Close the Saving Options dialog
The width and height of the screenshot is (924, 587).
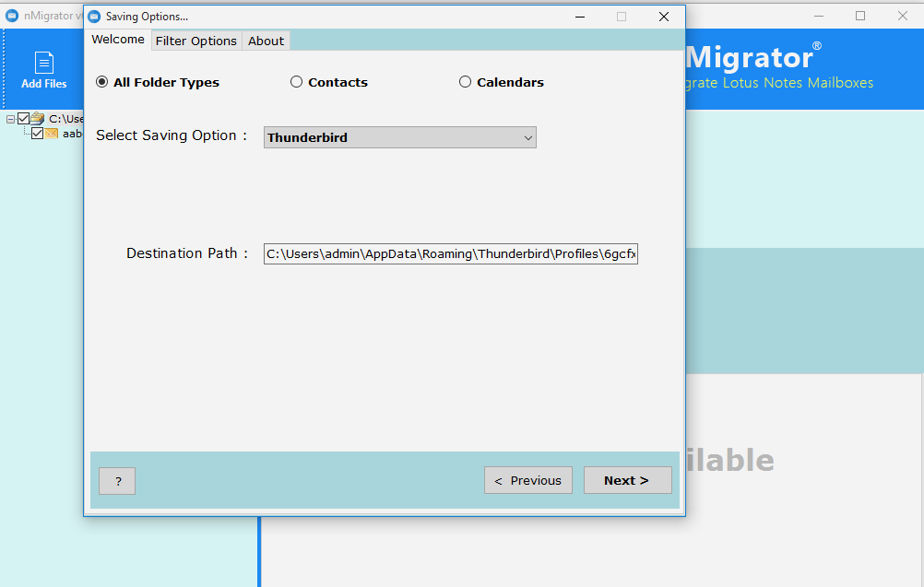point(663,17)
